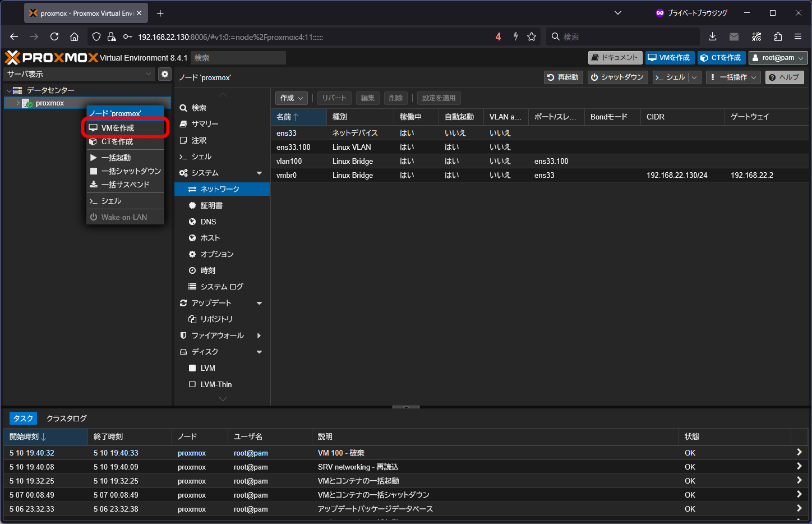Viewport: 812px width, 524px height.
Task: Open オプション menu item
Action: [x=222, y=254]
